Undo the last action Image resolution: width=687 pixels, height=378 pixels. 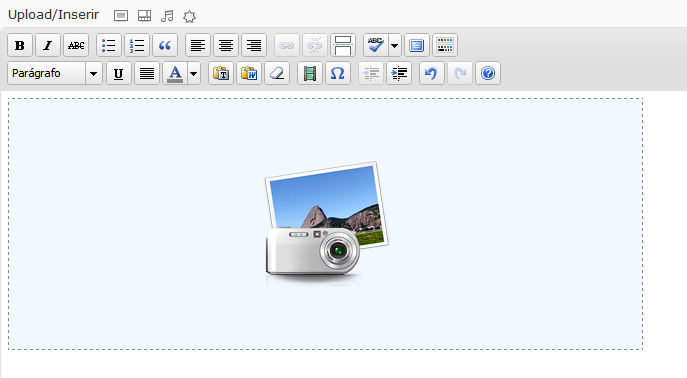coord(432,73)
